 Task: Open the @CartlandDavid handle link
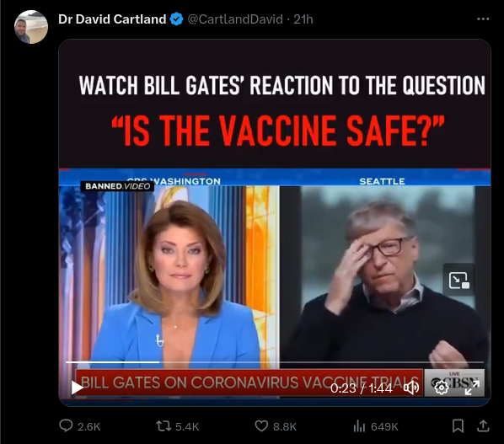tap(235, 19)
